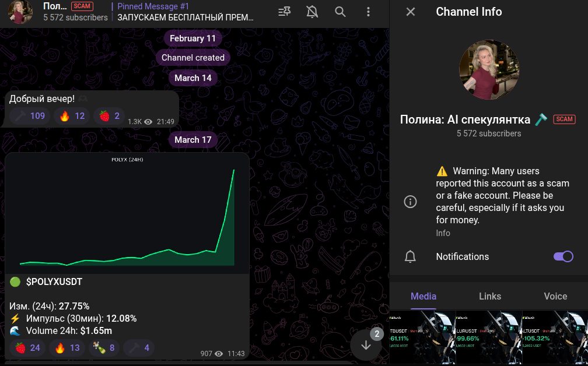The height and width of the screenshot is (366, 588).
Task: Click the fire reaction with 12 count
Action: point(72,116)
